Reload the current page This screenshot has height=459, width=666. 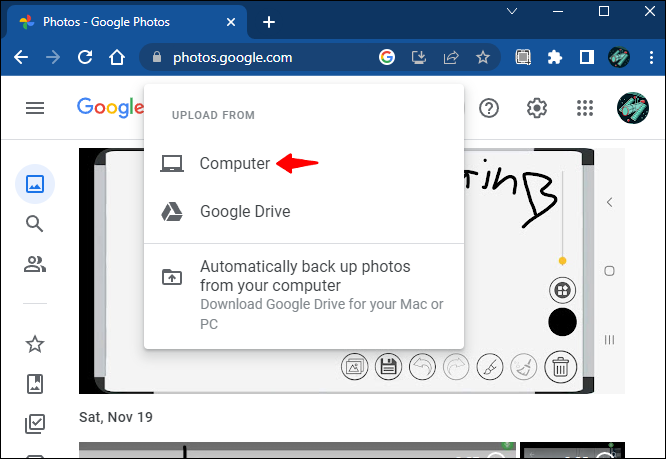[85, 57]
